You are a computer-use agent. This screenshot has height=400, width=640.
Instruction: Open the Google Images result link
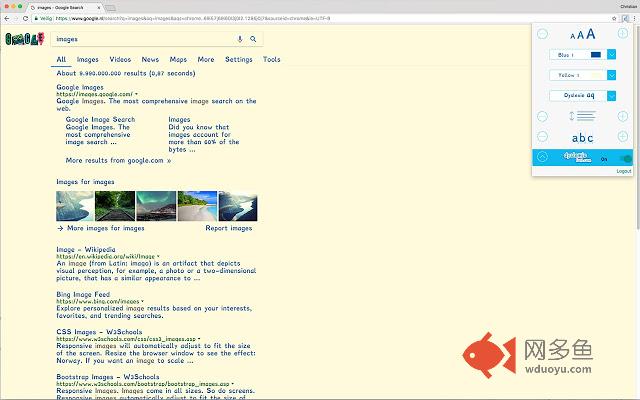80,87
